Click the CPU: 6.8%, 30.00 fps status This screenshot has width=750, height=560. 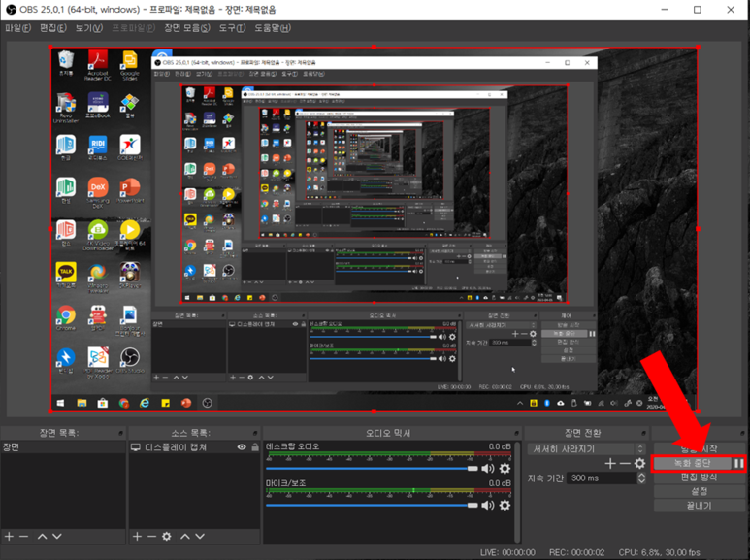[659, 552]
